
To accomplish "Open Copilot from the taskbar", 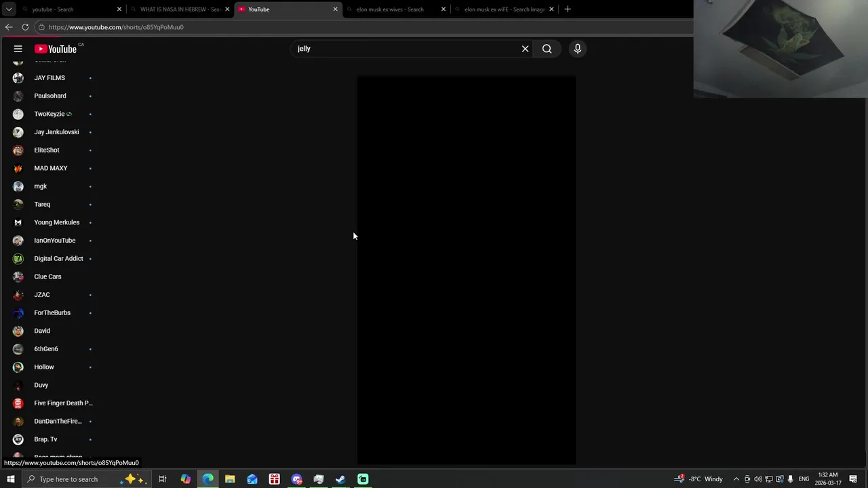I will click(185, 479).
